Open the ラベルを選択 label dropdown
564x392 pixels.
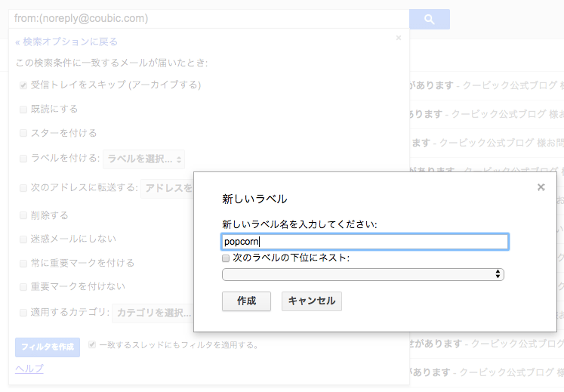click(144, 159)
